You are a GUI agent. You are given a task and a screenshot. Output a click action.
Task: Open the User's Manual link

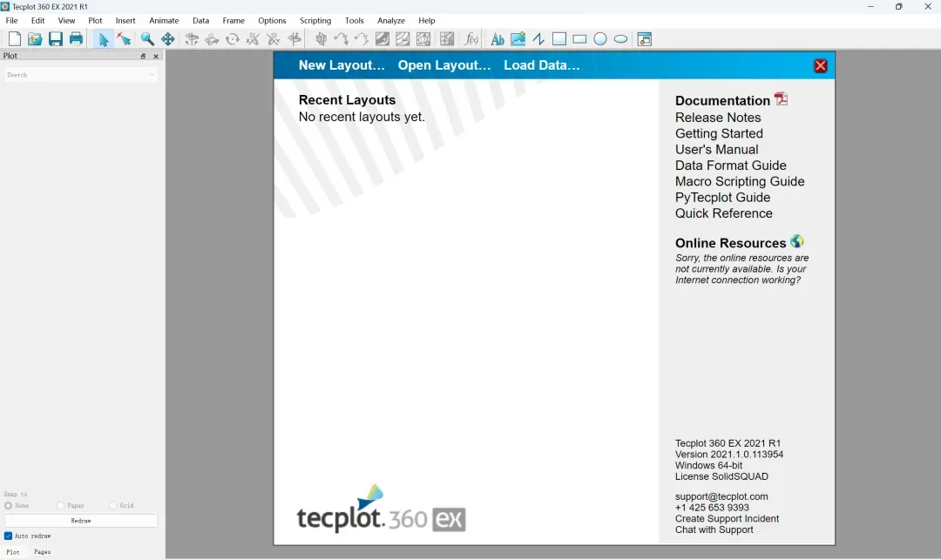716,149
